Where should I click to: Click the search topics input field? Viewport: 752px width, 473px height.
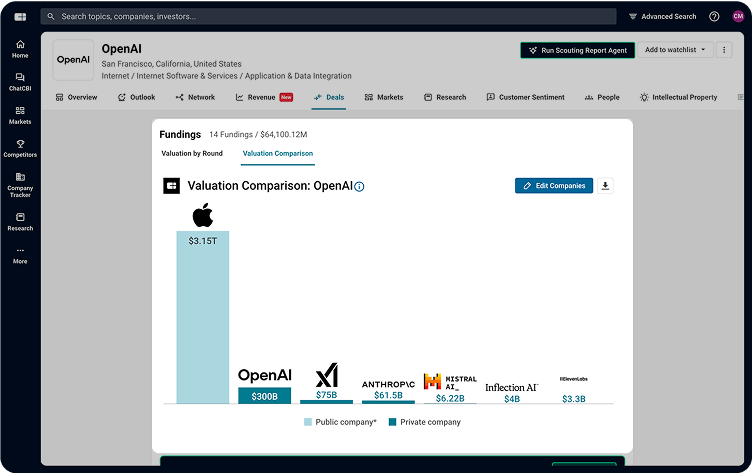[x=330, y=17]
